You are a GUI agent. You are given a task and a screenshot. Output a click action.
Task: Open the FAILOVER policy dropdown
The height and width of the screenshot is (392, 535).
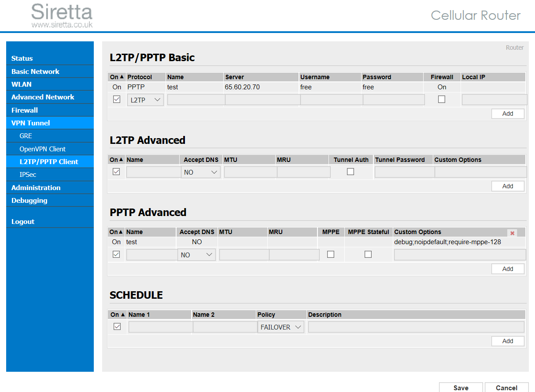280,327
